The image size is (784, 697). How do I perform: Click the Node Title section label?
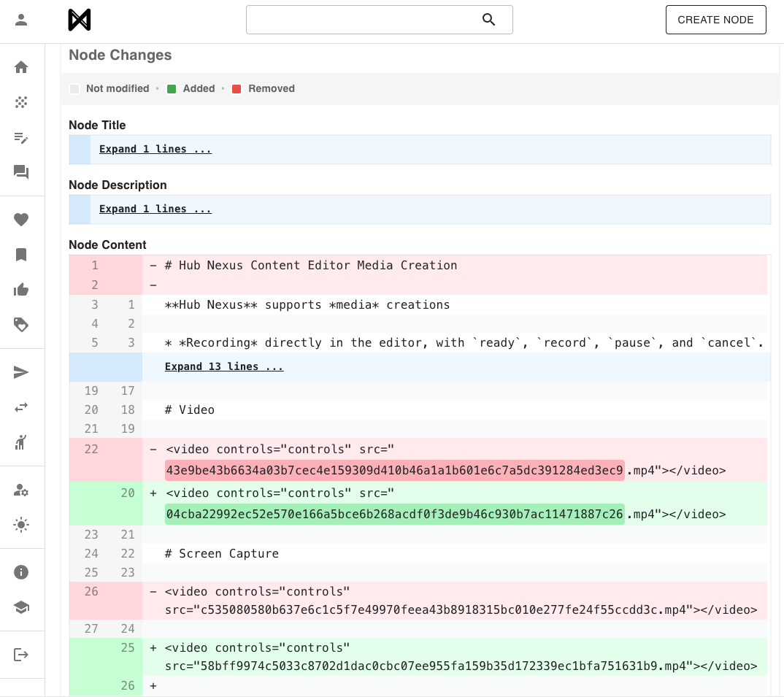97,125
